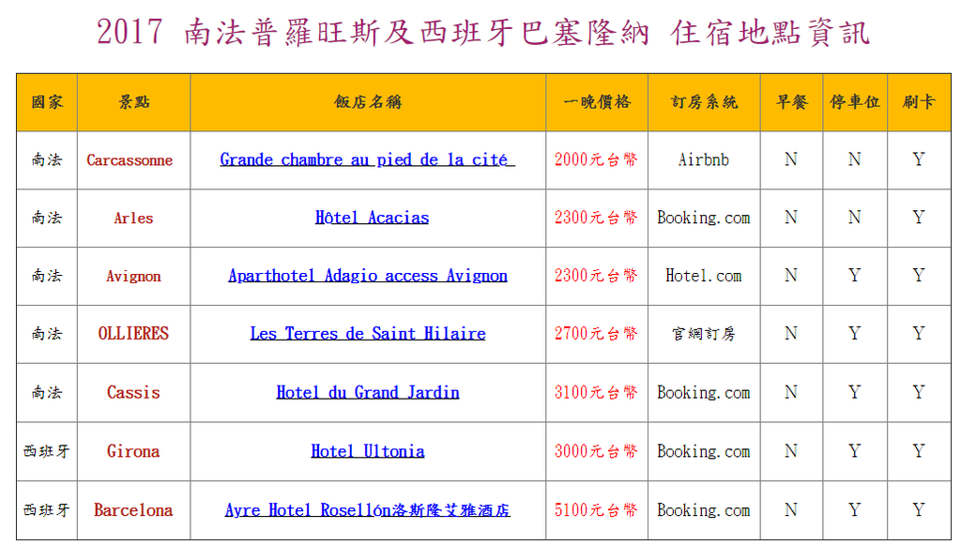Click the 早餐 column header
Viewport: 961px width, 560px height.
(x=791, y=102)
